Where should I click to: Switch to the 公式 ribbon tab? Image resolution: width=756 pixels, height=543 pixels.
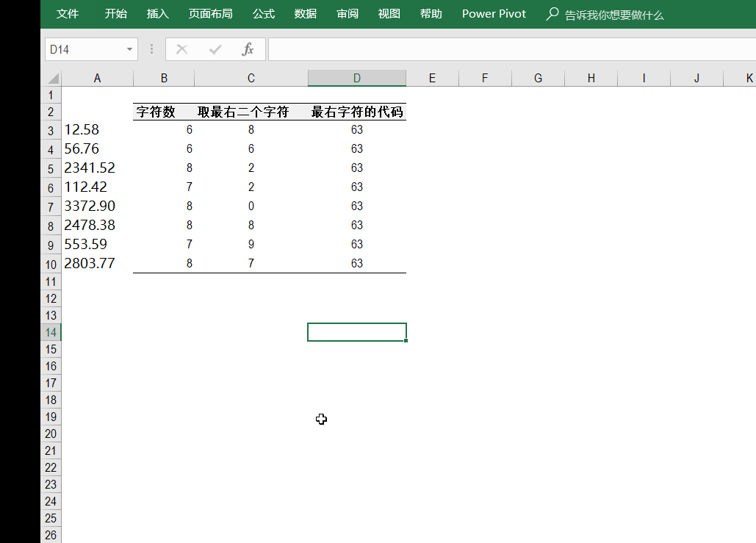pos(263,14)
